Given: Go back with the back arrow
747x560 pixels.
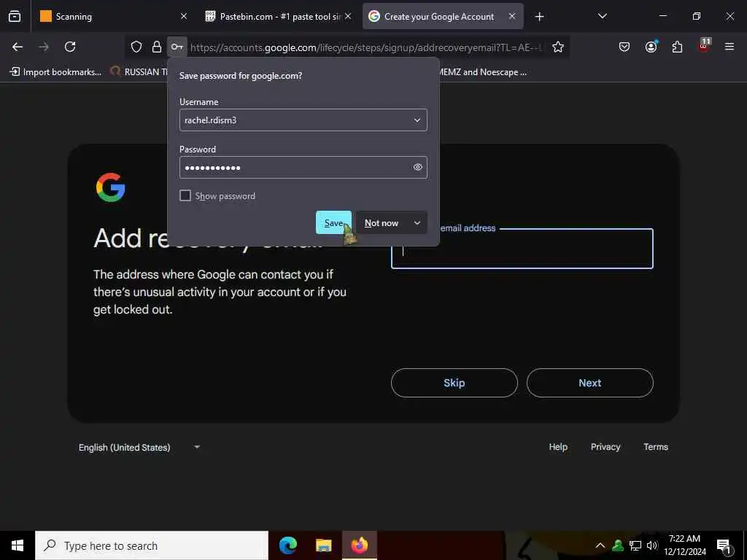Looking at the screenshot, I should pyautogui.click(x=18, y=47).
